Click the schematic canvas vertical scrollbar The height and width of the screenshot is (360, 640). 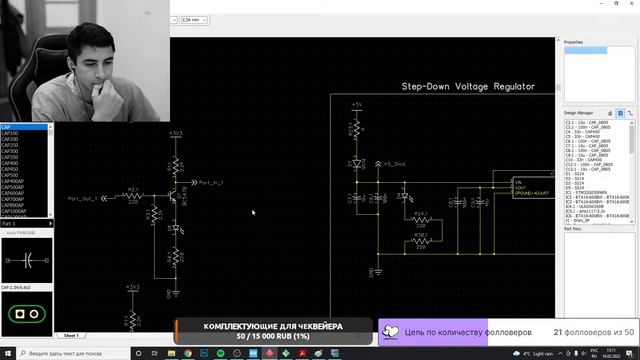(x=558, y=178)
